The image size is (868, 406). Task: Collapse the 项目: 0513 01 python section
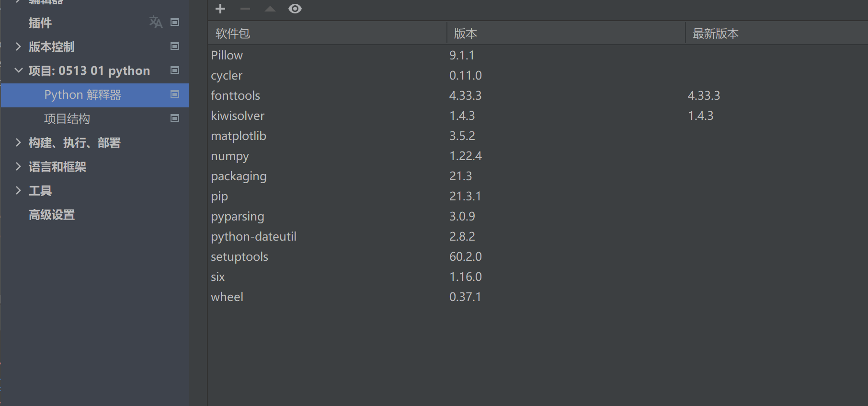pos(18,70)
